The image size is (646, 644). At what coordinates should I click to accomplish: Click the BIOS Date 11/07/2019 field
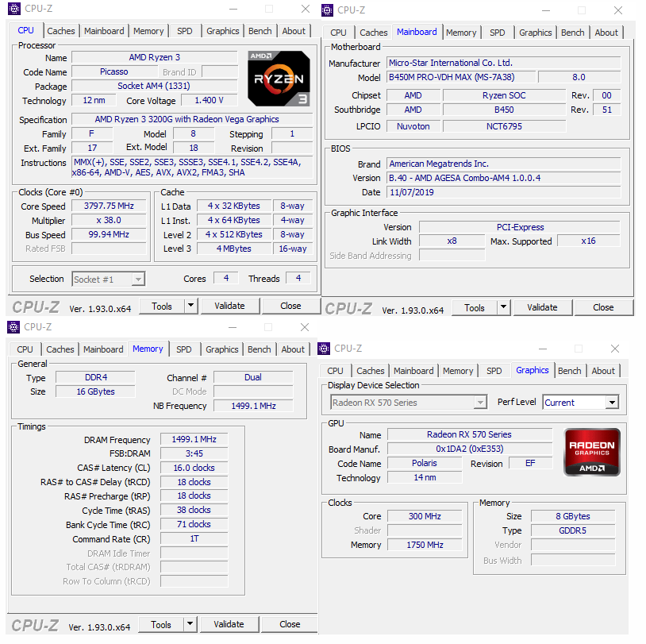[x=503, y=192]
